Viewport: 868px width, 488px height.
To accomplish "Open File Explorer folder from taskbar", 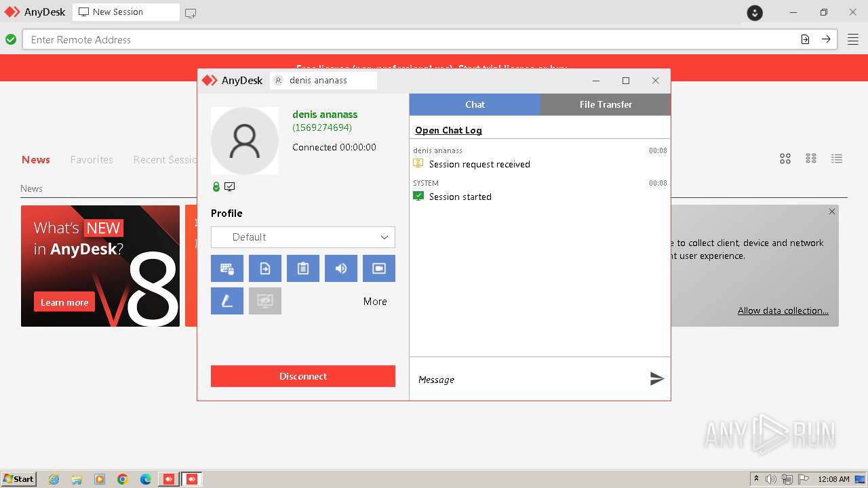I will [77, 479].
